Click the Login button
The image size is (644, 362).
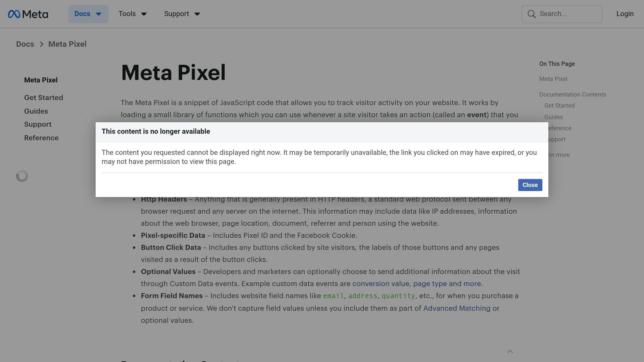625,14
